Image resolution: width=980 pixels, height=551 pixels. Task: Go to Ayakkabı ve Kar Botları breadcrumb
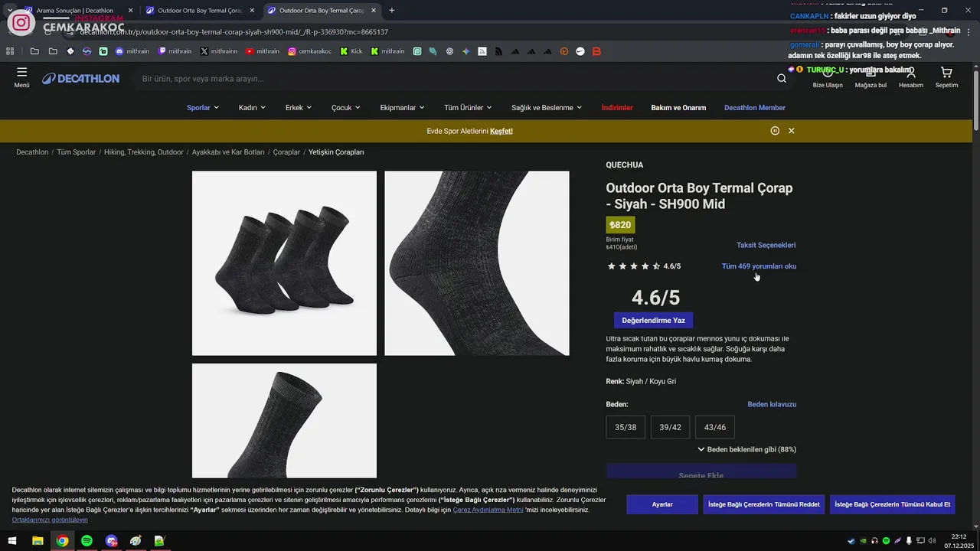(228, 152)
